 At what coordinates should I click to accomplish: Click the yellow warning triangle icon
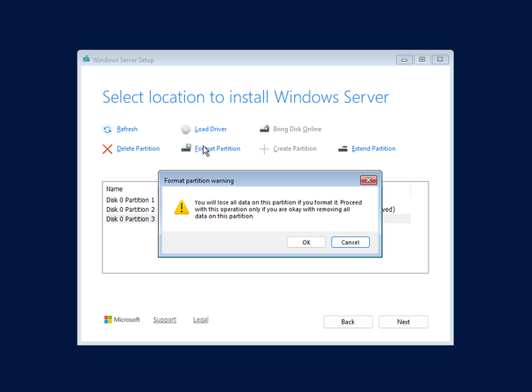182,207
